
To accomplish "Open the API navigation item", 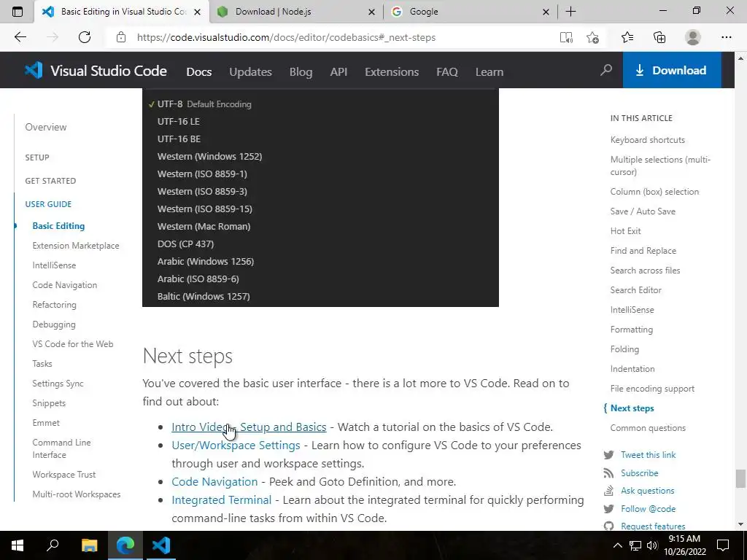I will point(338,71).
